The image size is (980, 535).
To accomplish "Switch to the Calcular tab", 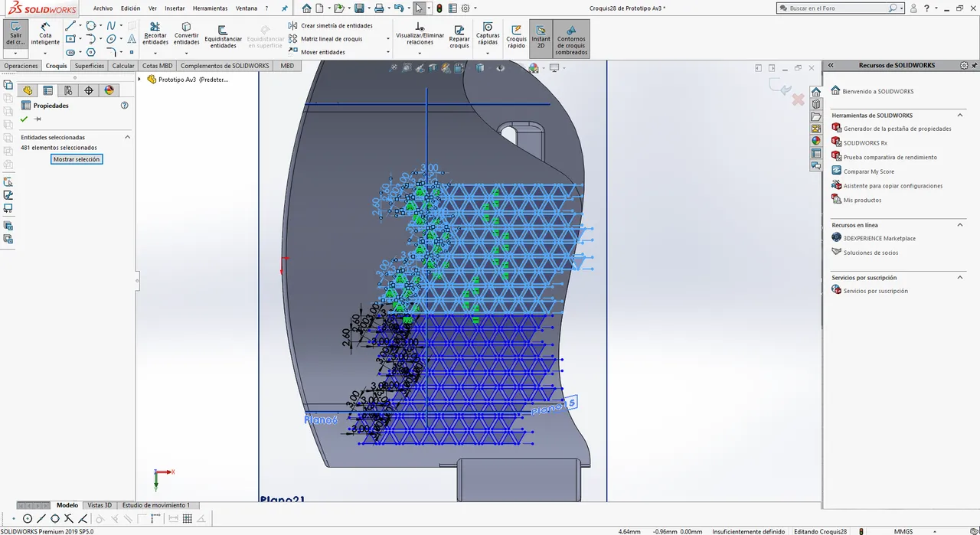I will [x=123, y=66].
